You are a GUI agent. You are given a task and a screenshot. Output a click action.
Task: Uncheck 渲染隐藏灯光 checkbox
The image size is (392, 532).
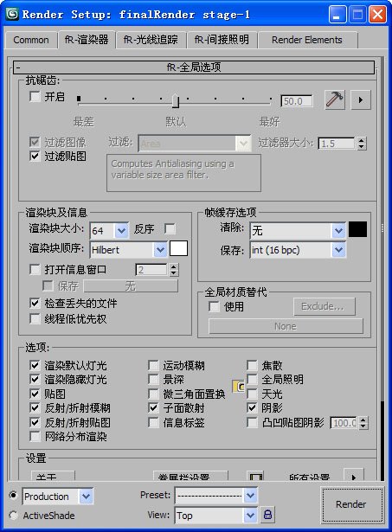pos(35,380)
